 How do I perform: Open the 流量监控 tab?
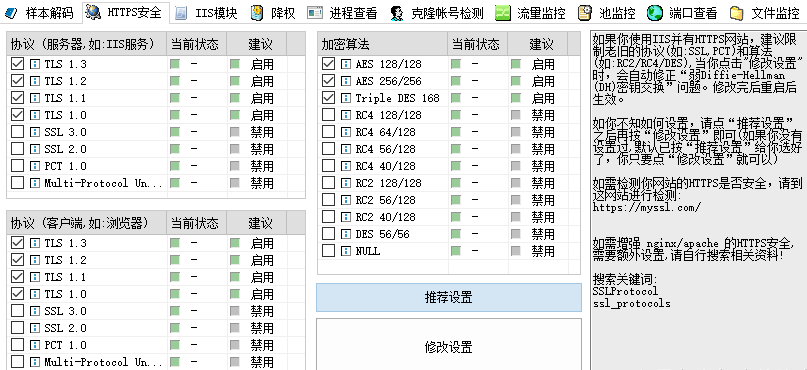tap(531, 13)
